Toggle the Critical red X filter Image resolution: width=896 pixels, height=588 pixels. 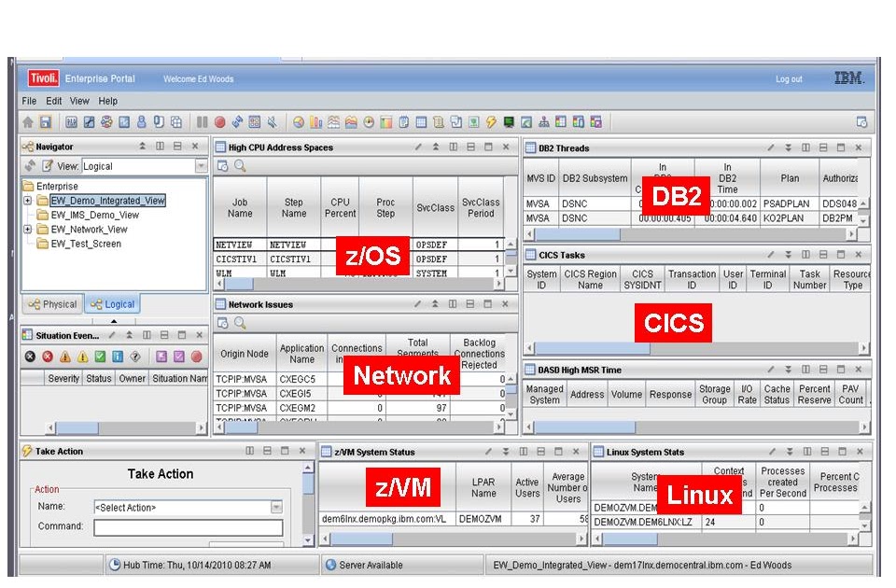pos(48,357)
